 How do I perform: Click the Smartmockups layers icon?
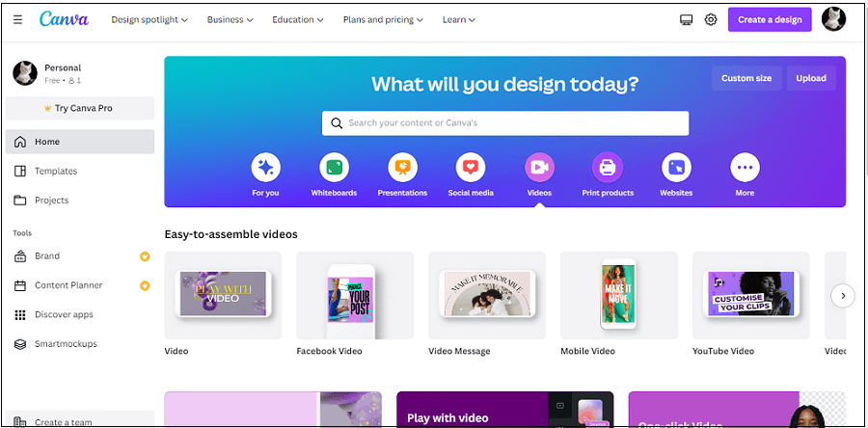click(20, 344)
